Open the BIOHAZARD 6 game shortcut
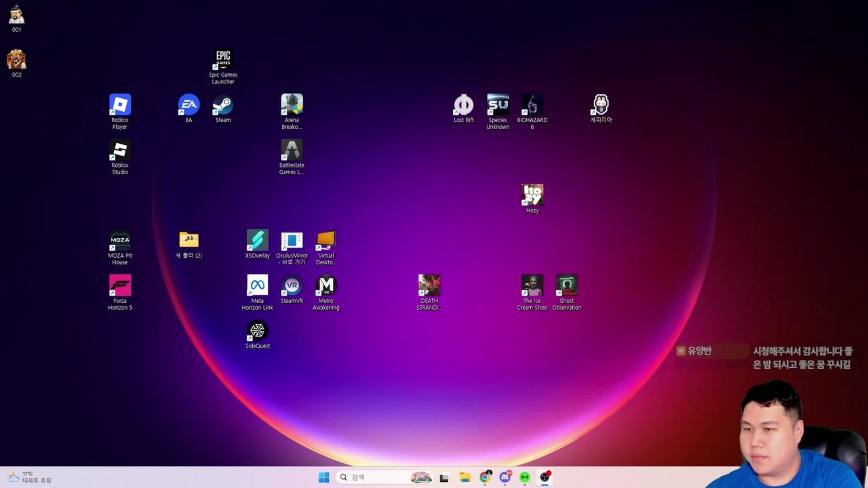 532,105
